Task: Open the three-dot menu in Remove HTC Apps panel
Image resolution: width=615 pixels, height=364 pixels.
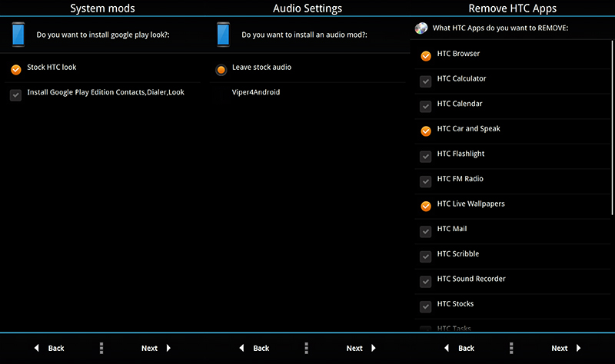Action: click(x=511, y=348)
